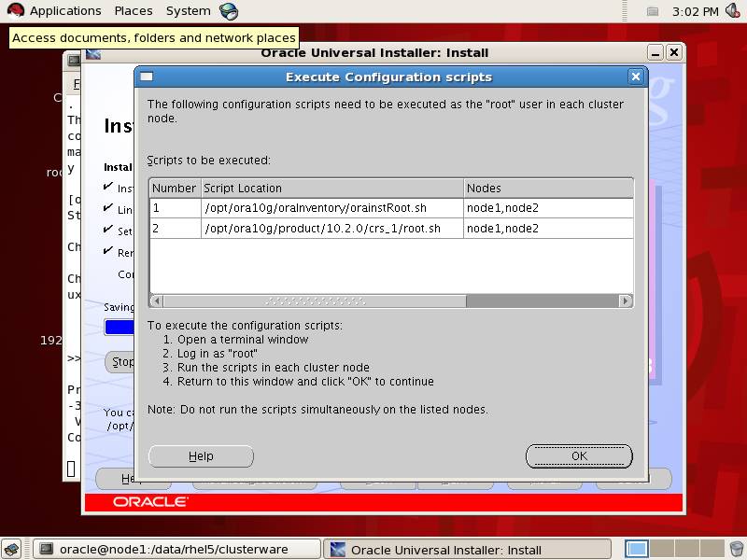Select the Nodes column header
747x560 pixels.
point(548,189)
